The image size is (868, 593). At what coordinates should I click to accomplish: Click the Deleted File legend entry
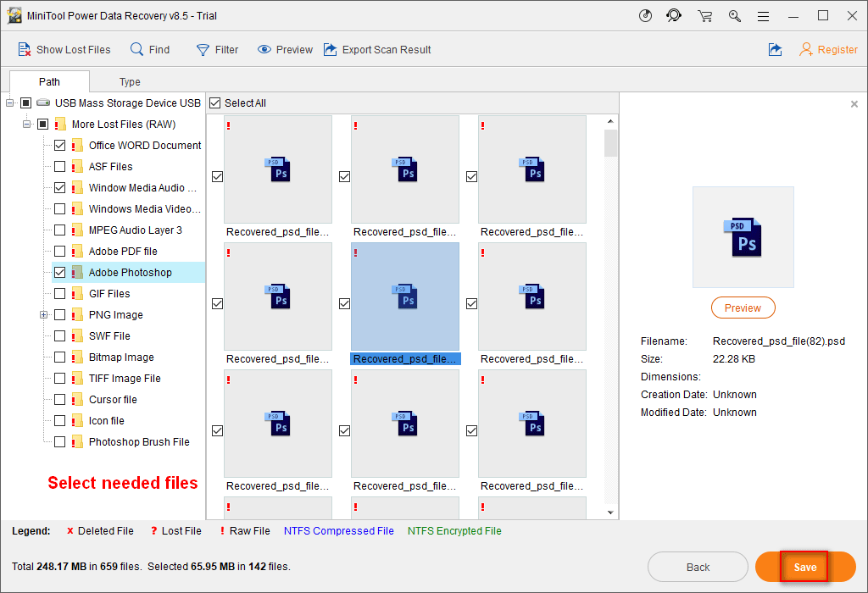100,531
